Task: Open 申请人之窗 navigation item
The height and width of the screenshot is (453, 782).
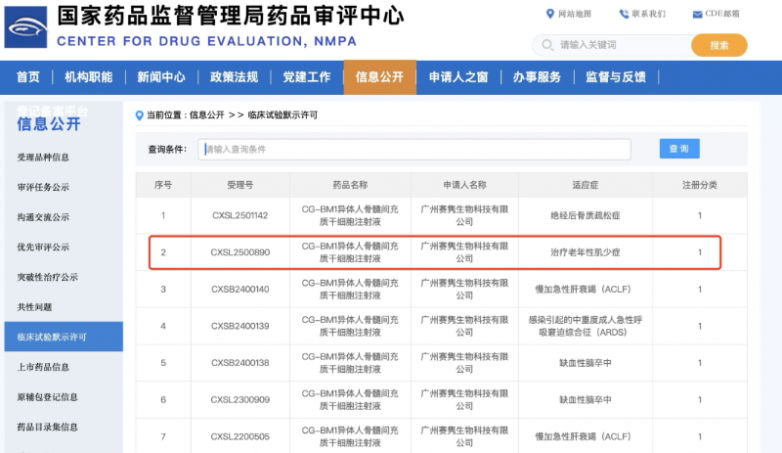Action: point(458,77)
